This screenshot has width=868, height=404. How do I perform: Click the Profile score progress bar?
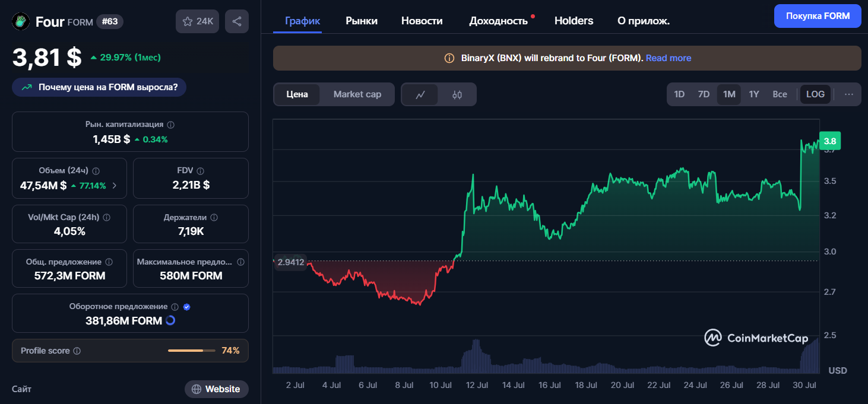coord(192,351)
